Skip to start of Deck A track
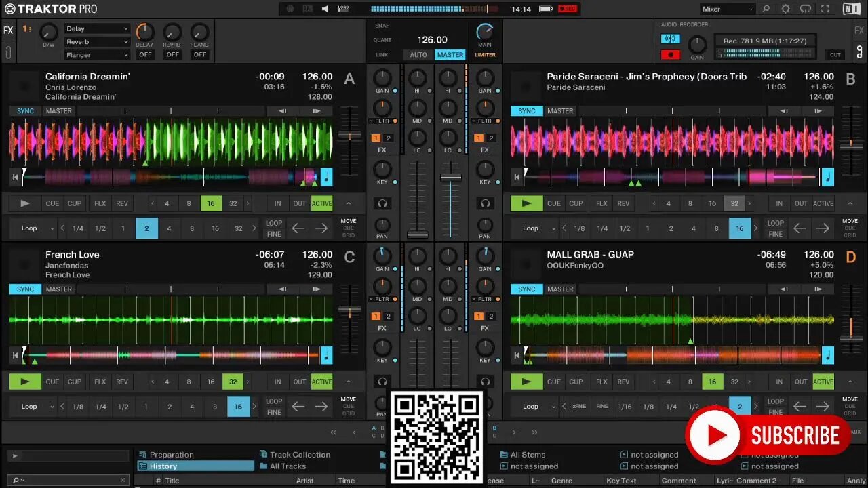This screenshot has height=488, width=868. [15, 178]
